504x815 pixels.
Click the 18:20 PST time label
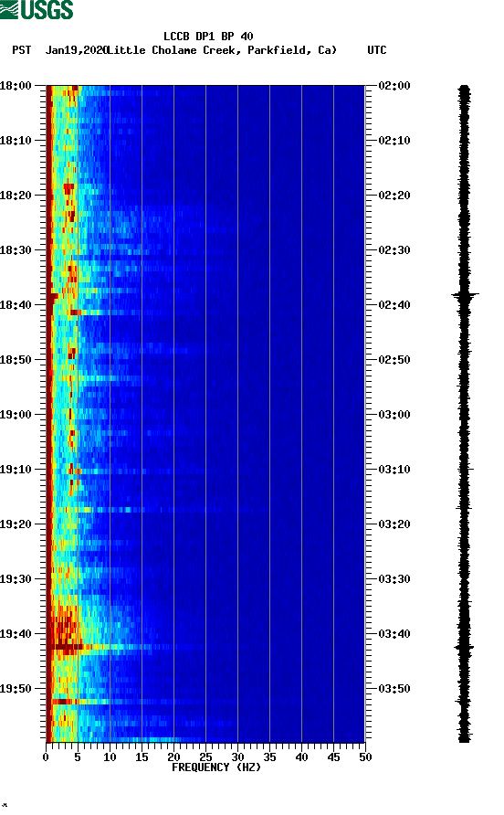pyautogui.click(x=16, y=196)
